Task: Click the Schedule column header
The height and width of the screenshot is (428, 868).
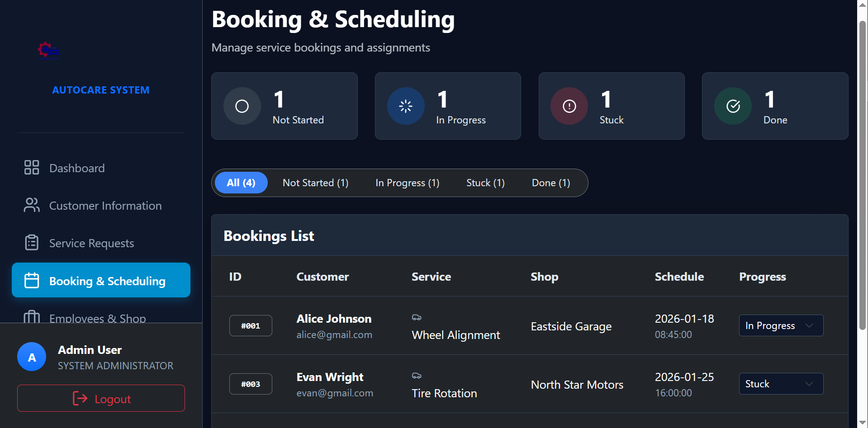Action: 679,277
